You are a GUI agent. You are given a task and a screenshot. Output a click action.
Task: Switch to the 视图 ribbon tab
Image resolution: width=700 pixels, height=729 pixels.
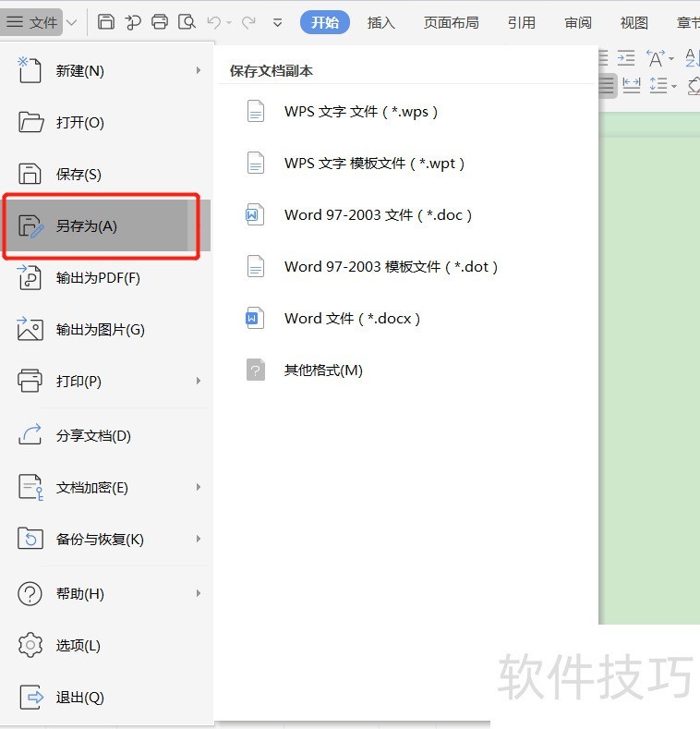point(634,22)
